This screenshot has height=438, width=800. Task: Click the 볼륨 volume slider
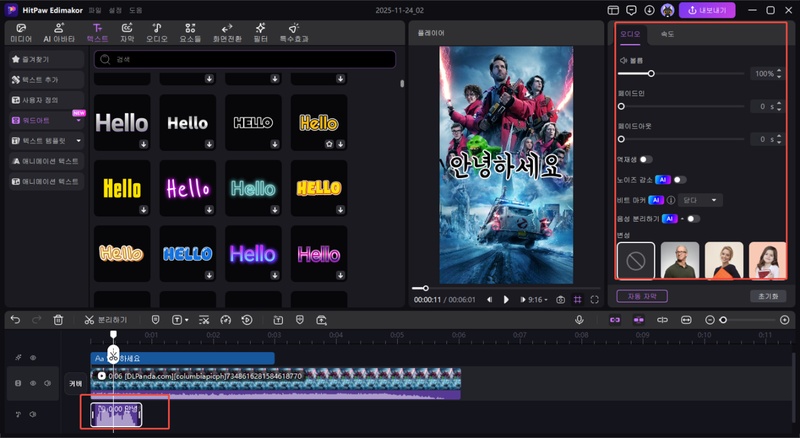[650, 74]
